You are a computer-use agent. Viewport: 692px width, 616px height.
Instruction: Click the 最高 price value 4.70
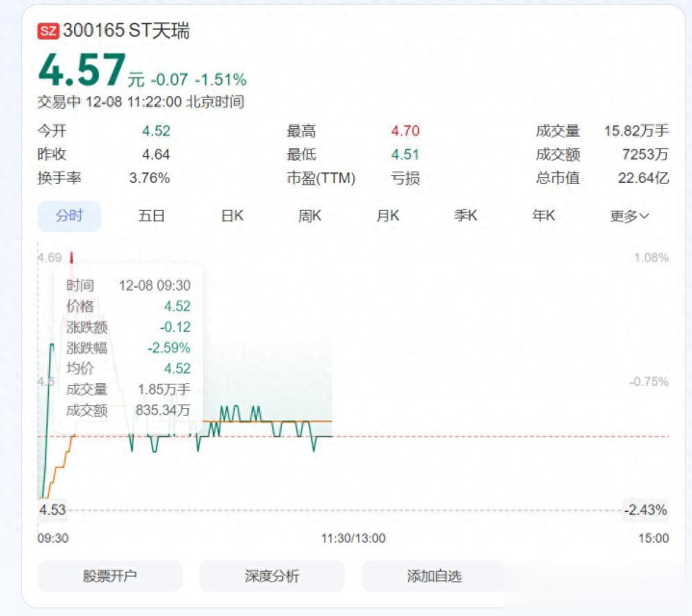pyautogui.click(x=405, y=131)
